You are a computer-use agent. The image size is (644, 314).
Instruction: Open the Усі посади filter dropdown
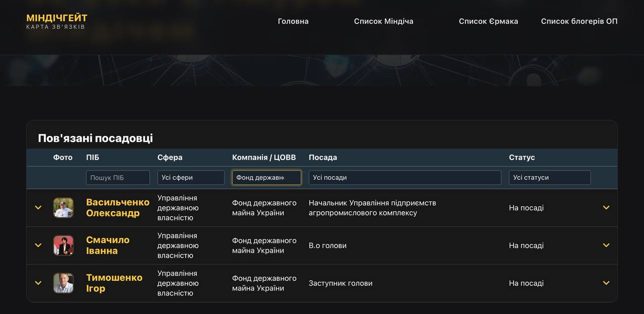coord(405,178)
